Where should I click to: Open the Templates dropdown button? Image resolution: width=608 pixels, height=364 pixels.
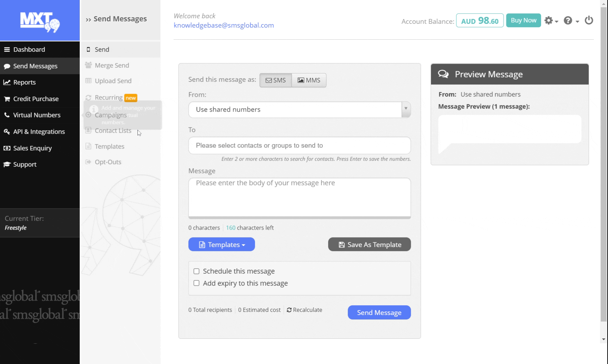pos(221,245)
